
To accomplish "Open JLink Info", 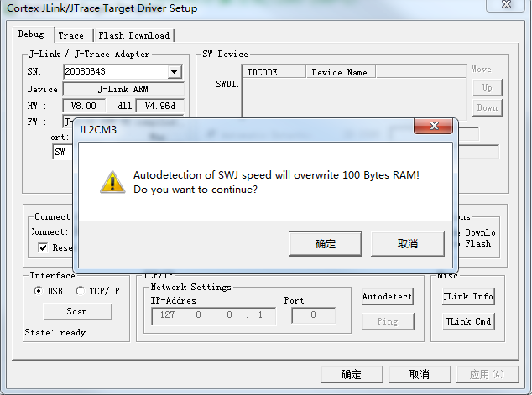I will point(468,296).
